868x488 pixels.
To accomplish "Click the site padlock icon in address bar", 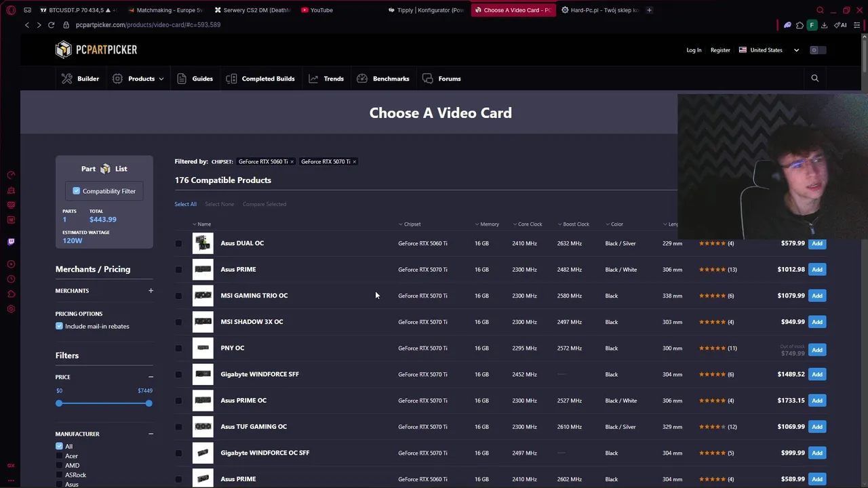I will [x=66, y=25].
